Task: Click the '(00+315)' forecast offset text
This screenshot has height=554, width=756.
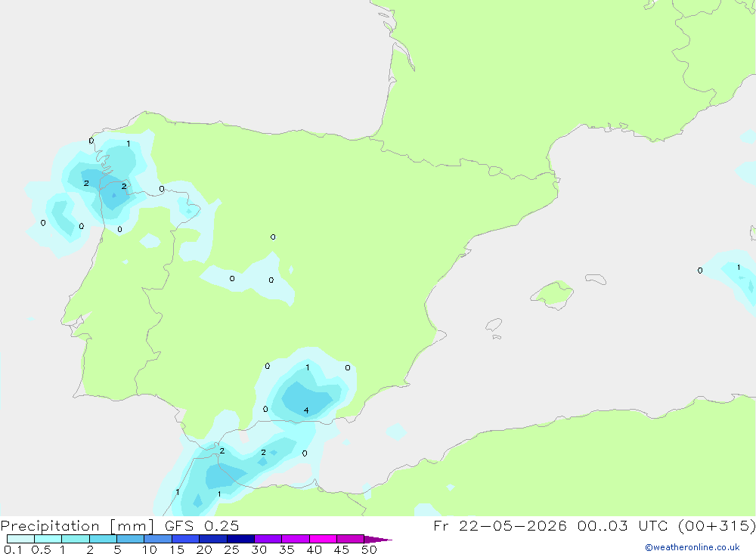Action: [717, 526]
